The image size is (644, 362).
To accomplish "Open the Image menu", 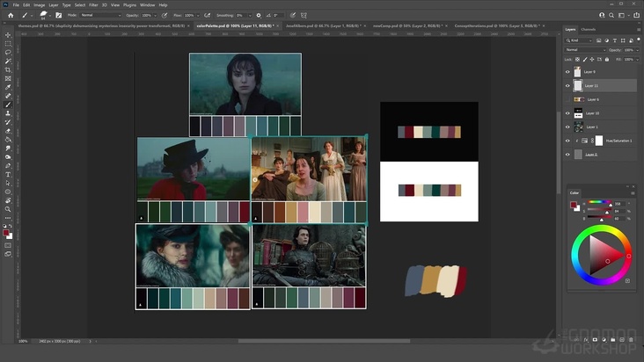I will coord(39,5).
